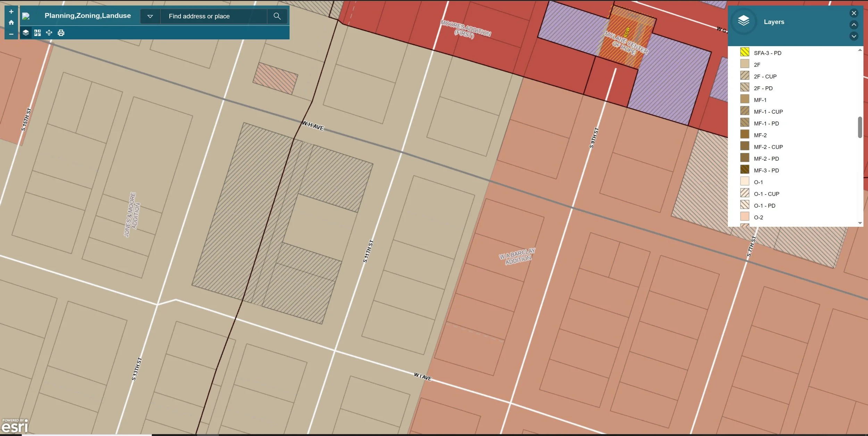Select the O-1 - PD legend entry
The image size is (868, 436).
(x=764, y=206)
